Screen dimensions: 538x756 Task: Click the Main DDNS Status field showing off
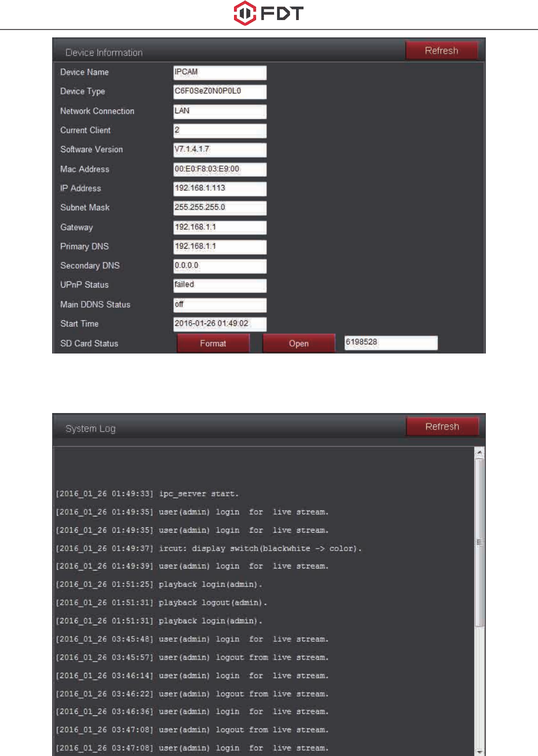click(220, 305)
